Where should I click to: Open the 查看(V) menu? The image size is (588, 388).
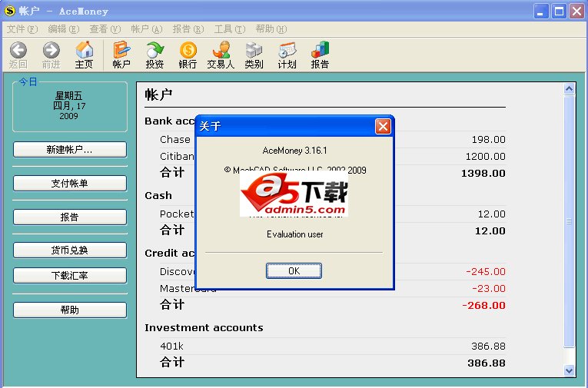(x=105, y=29)
